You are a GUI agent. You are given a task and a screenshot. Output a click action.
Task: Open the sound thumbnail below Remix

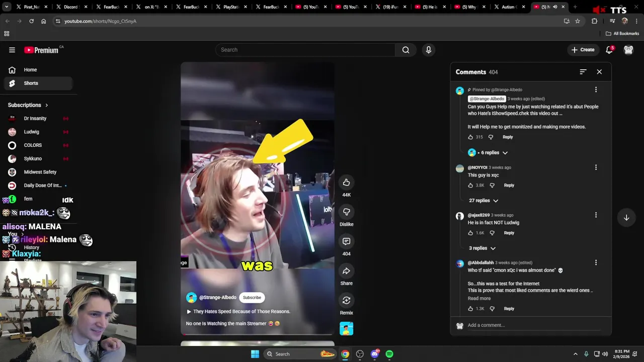pos(346,329)
